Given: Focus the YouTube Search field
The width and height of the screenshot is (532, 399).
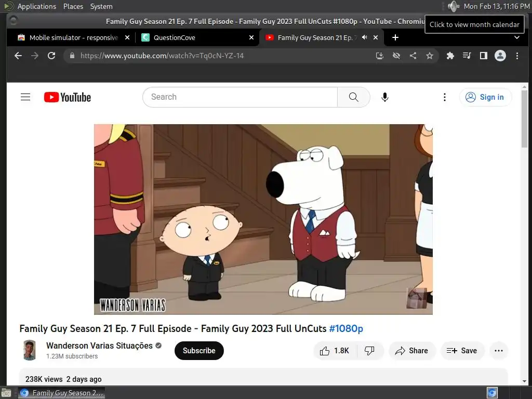Looking at the screenshot, I should tap(240, 97).
